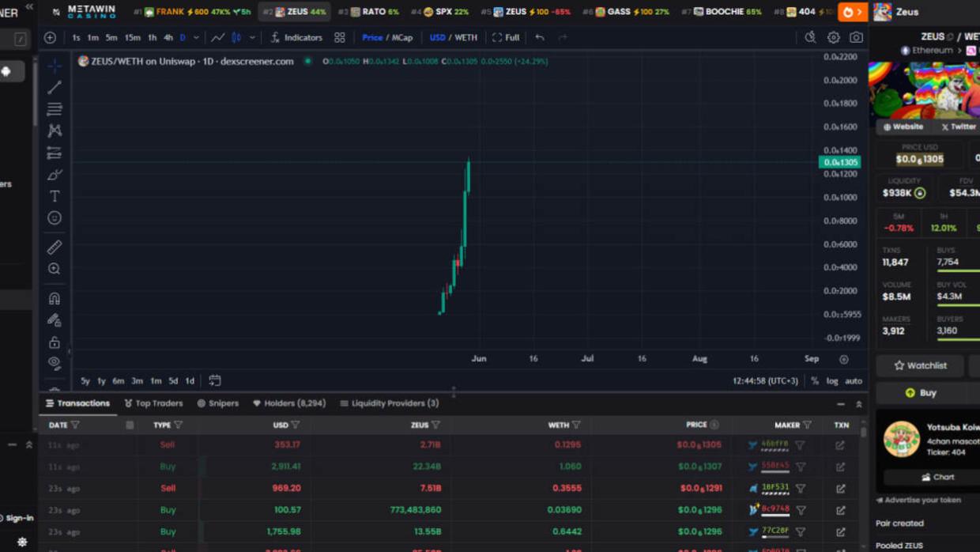Open the Liquidity Providers (3) tab
This screenshot has width=980, height=552.
pyautogui.click(x=389, y=403)
